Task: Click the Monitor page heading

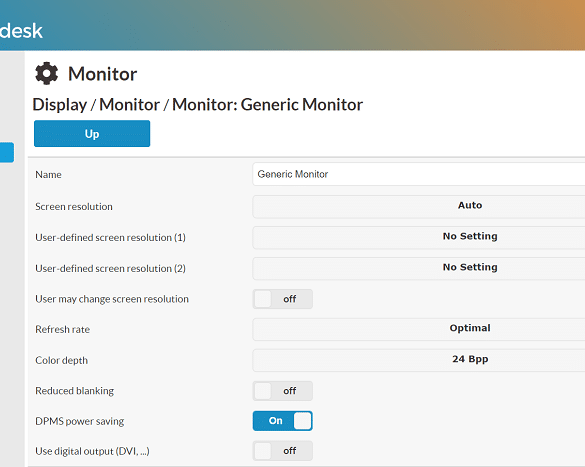Action: (103, 74)
